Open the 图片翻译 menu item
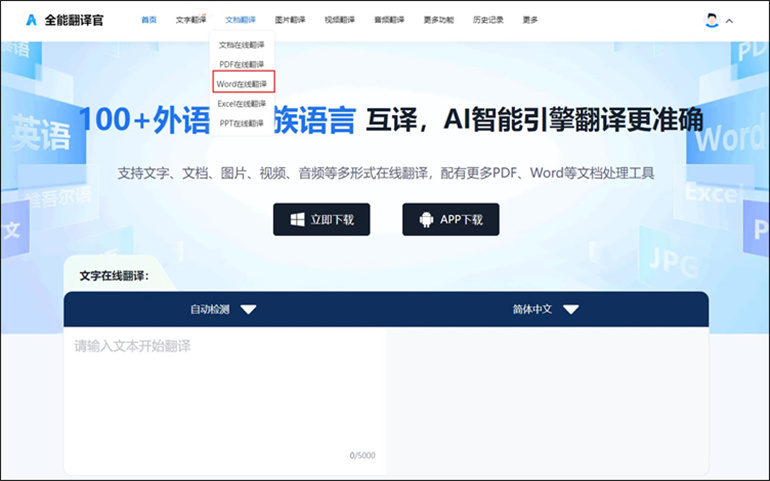Screen dimensions: 770x481 click(x=290, y=20)
